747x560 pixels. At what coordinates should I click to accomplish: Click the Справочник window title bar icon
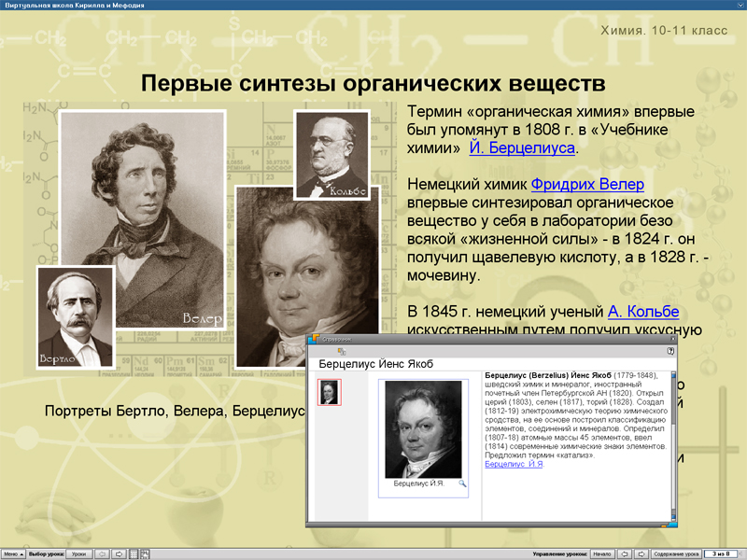316,337
